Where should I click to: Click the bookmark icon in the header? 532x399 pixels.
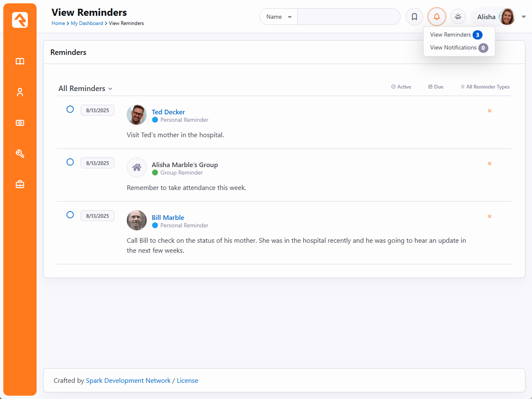[414, 17]
